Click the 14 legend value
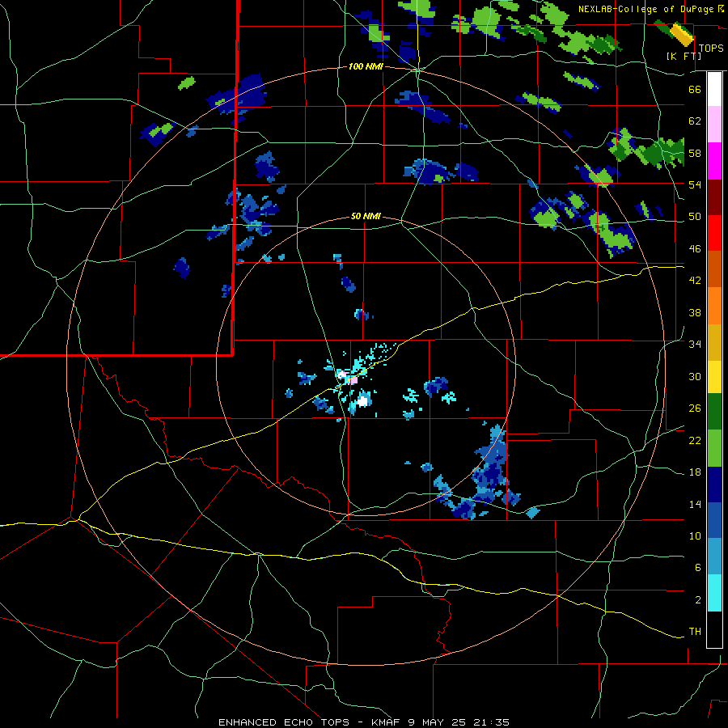The height and width of the screenshot is (728, 728). [x=695, y=504]
